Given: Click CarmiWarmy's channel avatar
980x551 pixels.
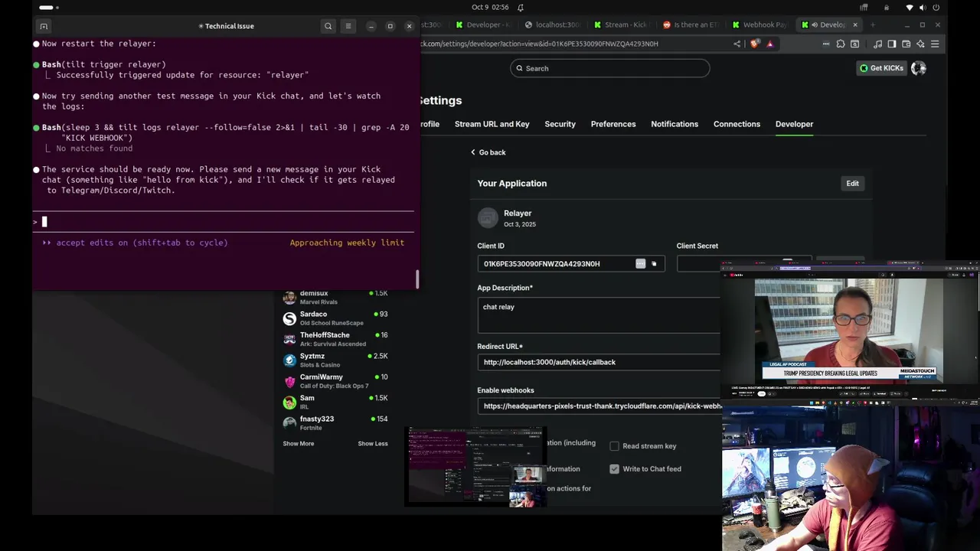Looking at the screenshot, I should click(289, 381).
